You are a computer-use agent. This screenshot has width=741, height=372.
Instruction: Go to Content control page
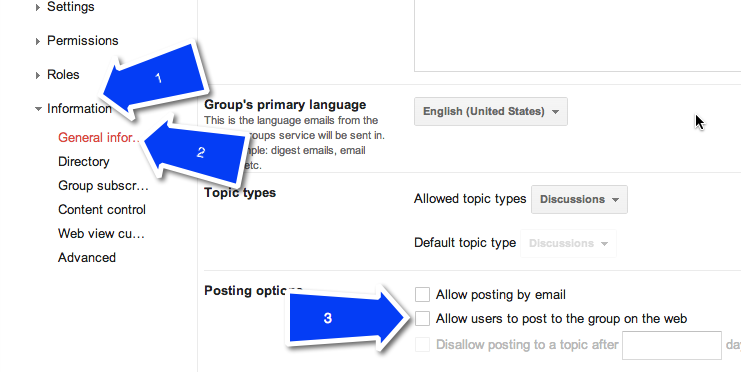(102, 209)
